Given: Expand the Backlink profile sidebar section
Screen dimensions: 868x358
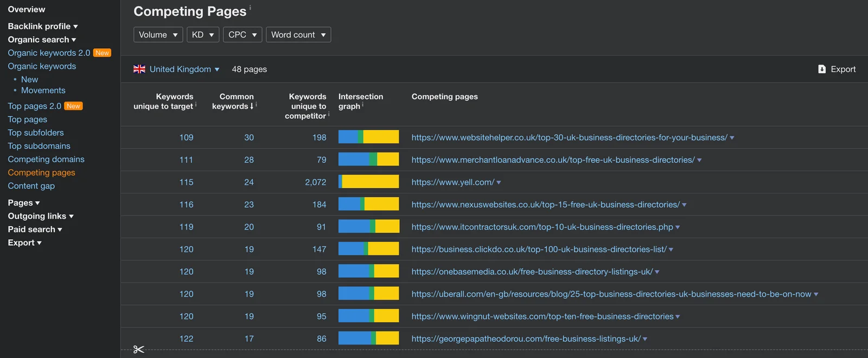Looking at the screenshot, I should 43,26.
